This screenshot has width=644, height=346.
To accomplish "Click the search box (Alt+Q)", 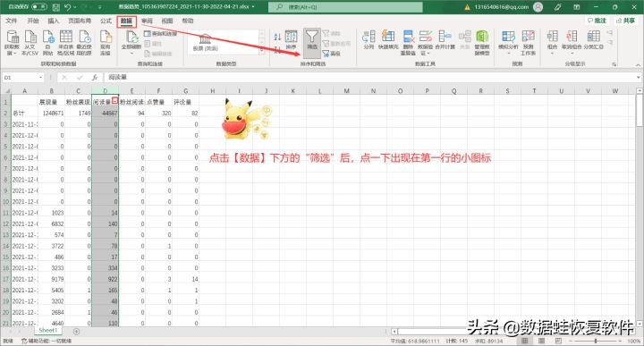I will click(345, 7).
